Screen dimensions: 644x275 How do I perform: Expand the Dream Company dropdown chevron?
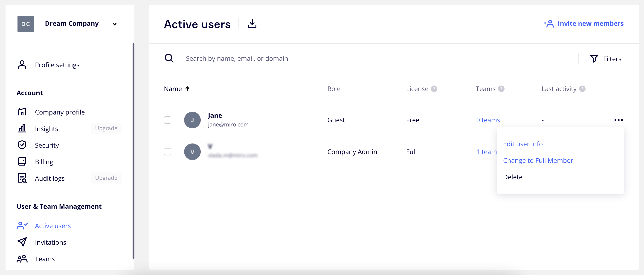tap(114, 24)
